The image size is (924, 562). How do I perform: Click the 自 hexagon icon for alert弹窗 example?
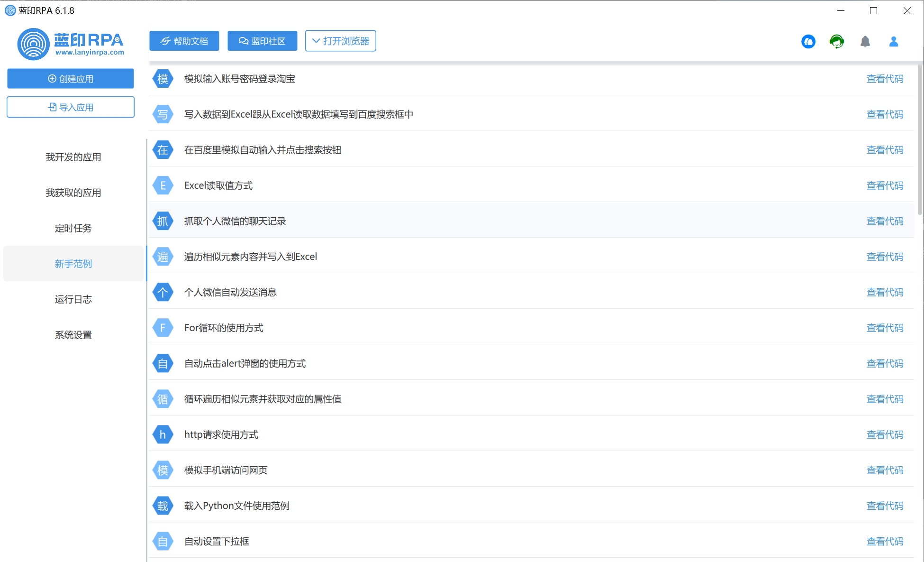tap(163, 363)
